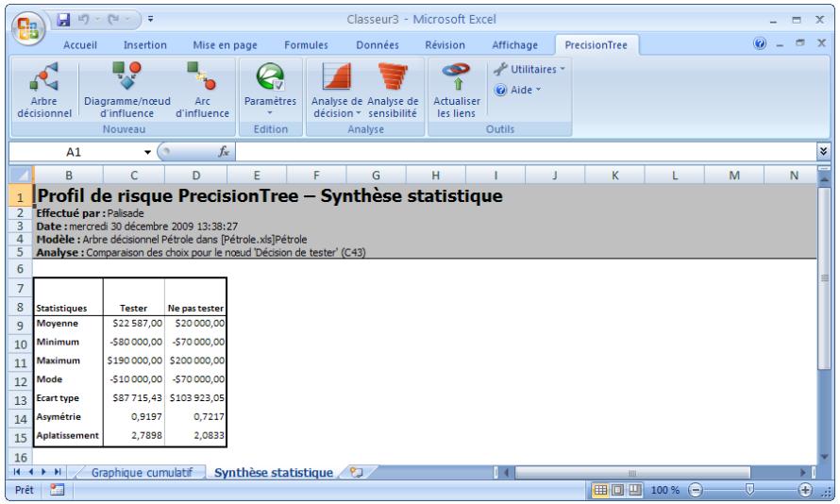The width and height of the screenshot is (840, 504).
Task: Zoom in with plus button
Action: click(x=805, y=490)
